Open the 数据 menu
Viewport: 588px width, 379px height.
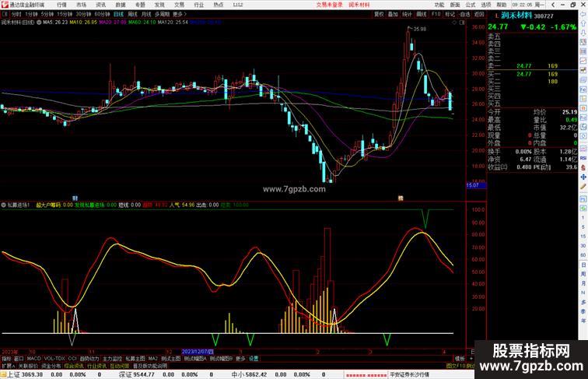[x=121, y=5]
